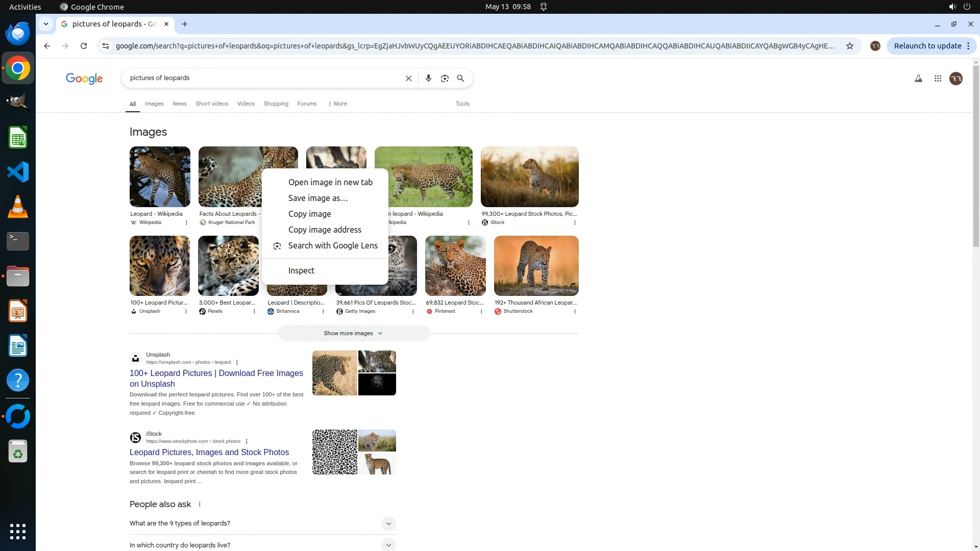
Task: Open Search Labs flask icon
Action: coord(918,78)
